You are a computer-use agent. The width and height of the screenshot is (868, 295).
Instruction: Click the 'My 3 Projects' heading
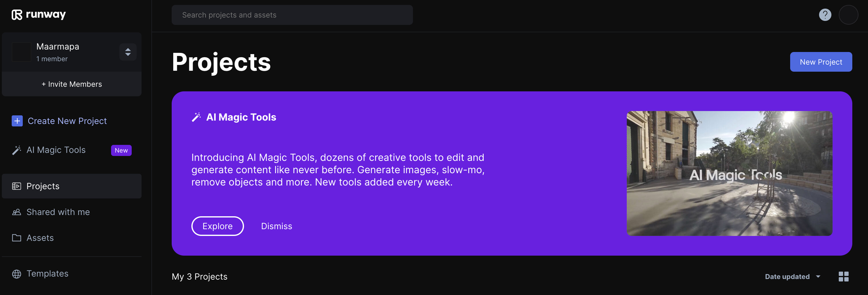point(199,277)
